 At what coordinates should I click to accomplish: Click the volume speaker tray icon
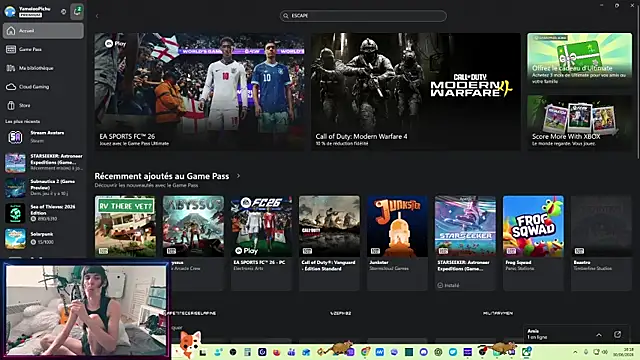click(605, 352)
